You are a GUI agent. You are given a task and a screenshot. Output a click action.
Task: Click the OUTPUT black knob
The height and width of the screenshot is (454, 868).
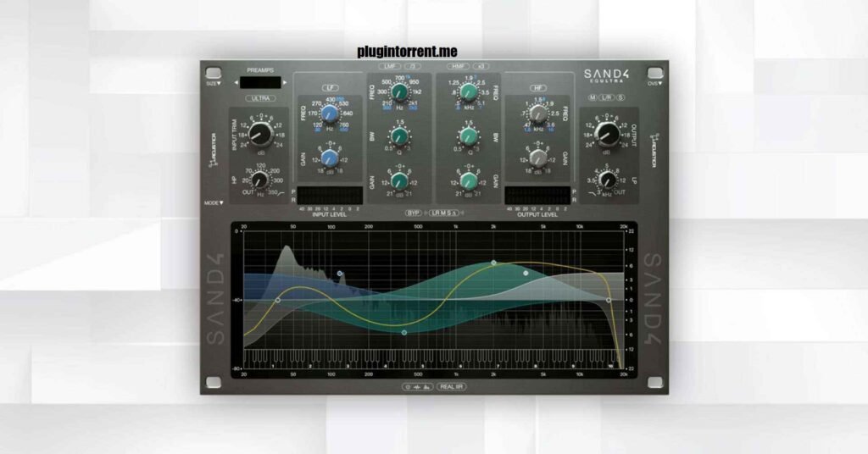(x=607, y=134)
